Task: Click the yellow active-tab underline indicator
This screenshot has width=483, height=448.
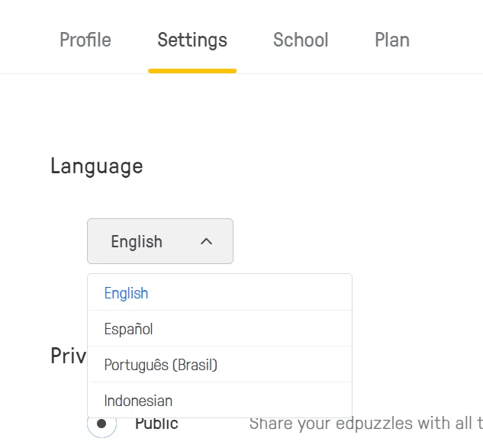Action: tap(192, 71)
